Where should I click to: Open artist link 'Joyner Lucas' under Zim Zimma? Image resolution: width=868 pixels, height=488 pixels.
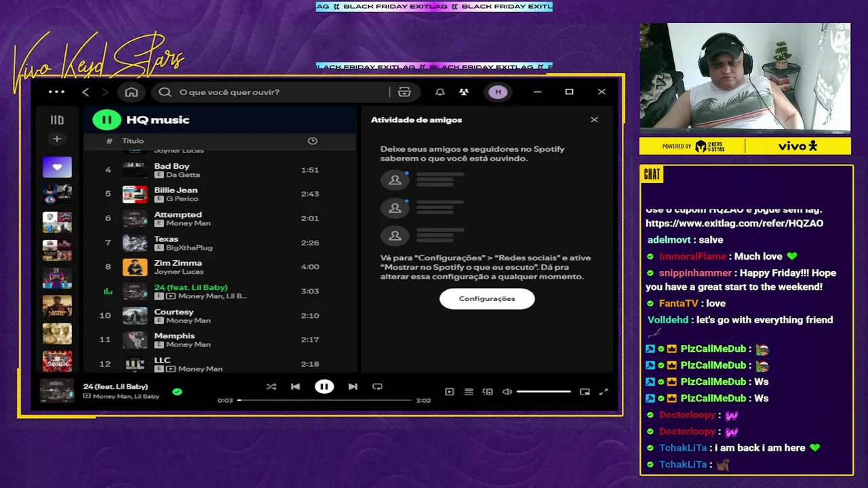point(179,272)
